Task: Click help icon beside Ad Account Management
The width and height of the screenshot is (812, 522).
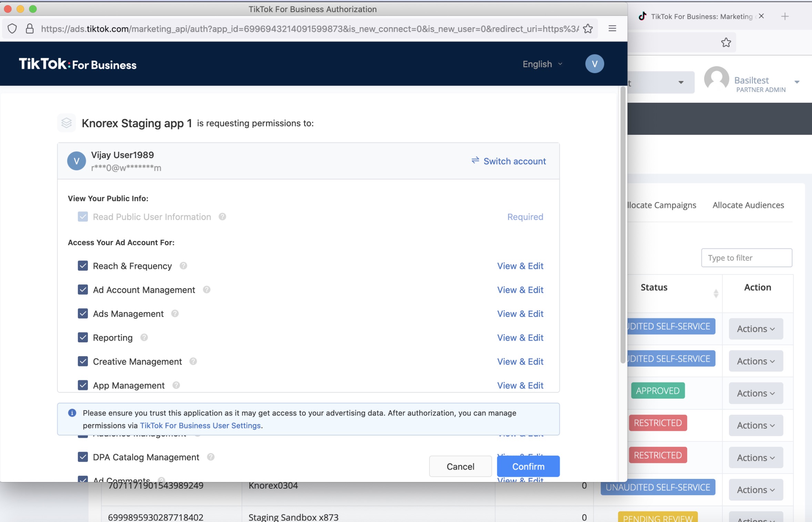Action: pyautogui.click(x=206, y=290)
